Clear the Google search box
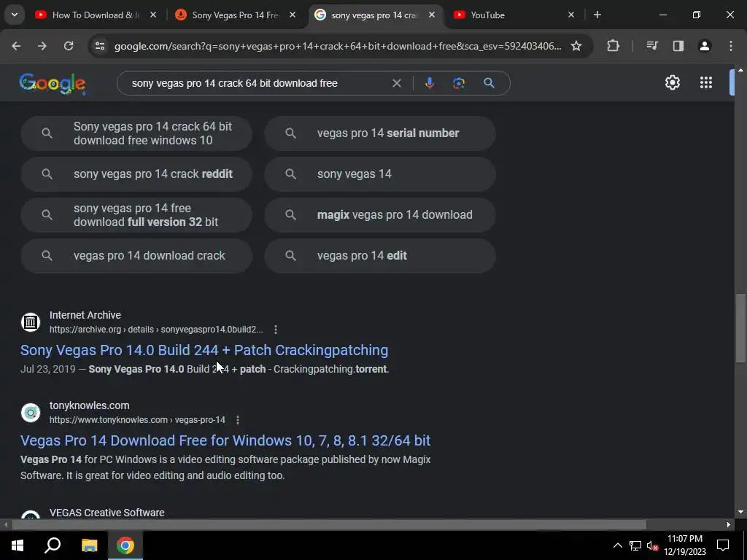The image size is (747, 560). tap(396, 83)
